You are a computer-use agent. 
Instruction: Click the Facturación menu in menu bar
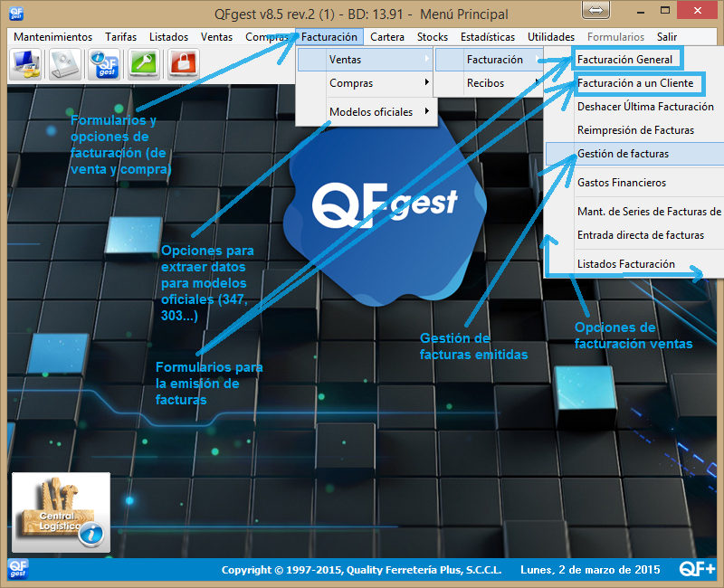point(329,37)
